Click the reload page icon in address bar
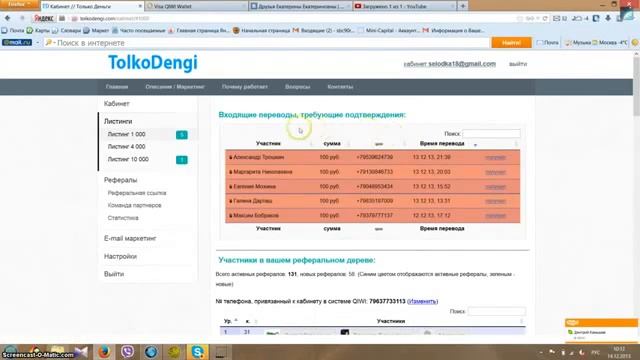The image size is (640, 360). [x=545, y=18]
